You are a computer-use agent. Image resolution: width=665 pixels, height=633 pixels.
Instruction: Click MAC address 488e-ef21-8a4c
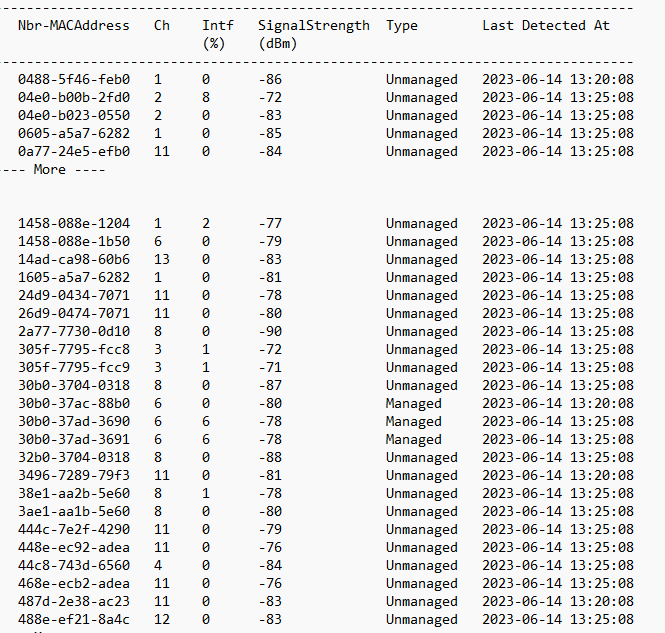(73, 620)
